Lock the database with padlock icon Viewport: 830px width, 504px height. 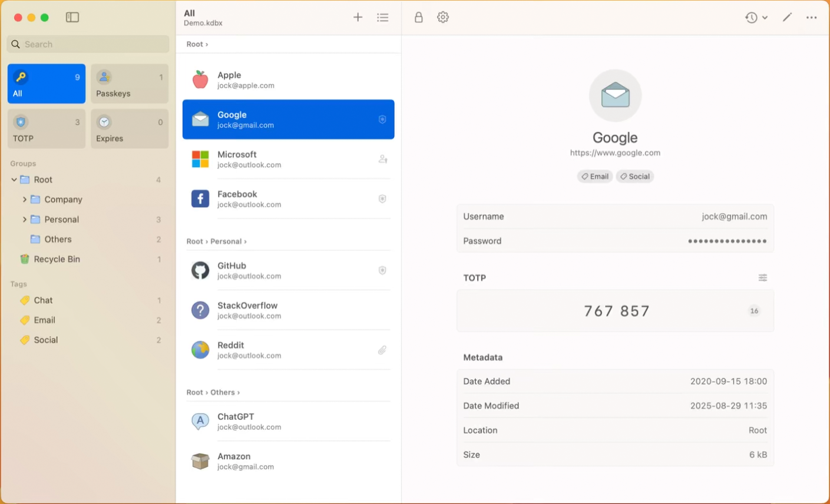[418, 18]
